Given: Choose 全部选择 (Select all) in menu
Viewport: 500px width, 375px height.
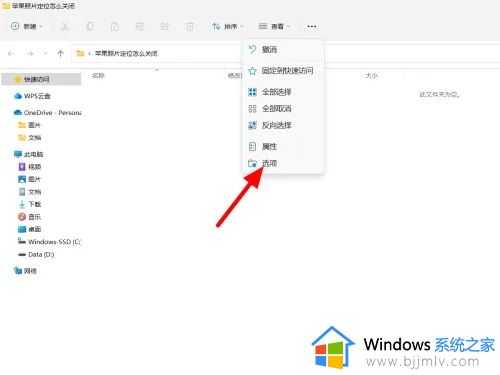Looking at the screenshot, I should 283,92.
